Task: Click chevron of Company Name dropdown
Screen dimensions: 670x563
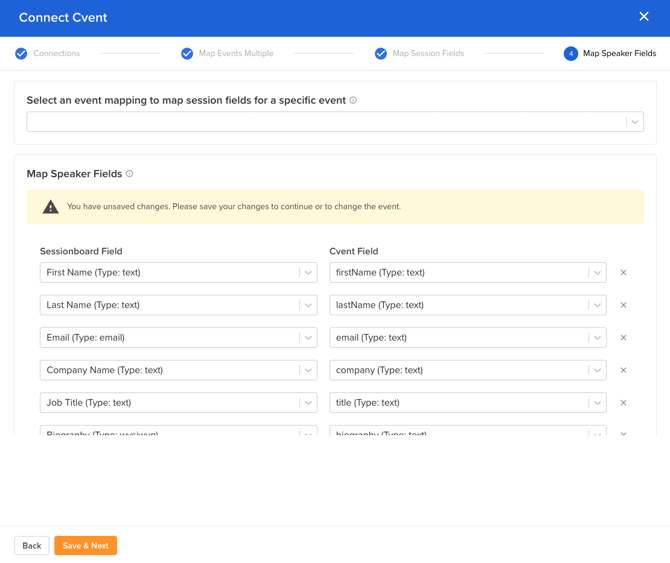Action: pyautogui.click(x=308, y=370)
